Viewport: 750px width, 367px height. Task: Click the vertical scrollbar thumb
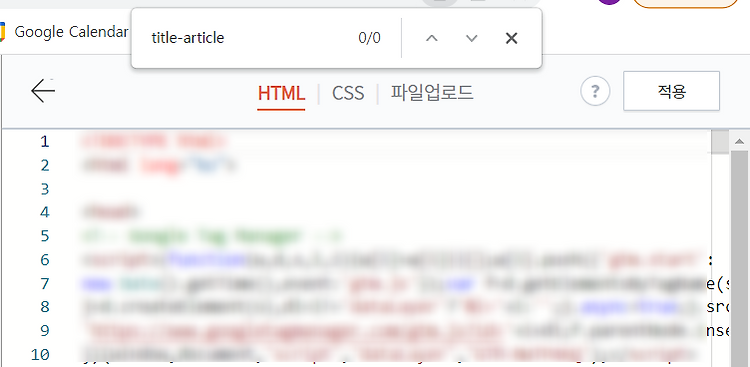click(x=739, y=258)
